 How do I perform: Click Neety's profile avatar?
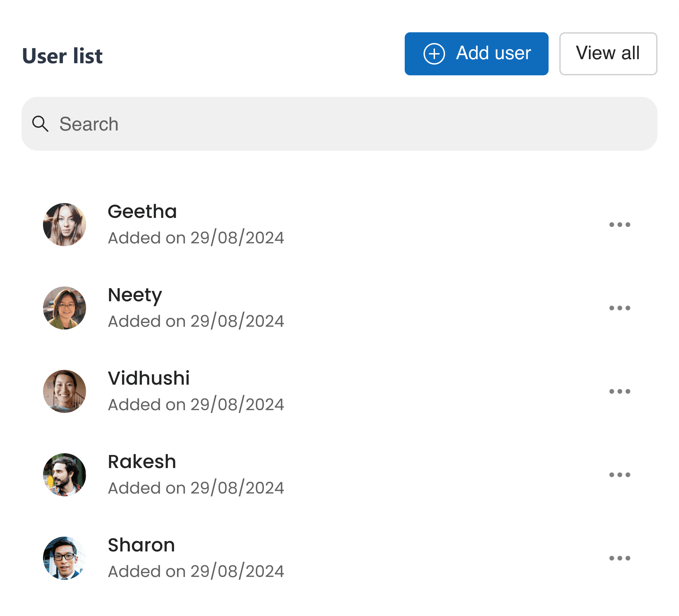point(64,308)
